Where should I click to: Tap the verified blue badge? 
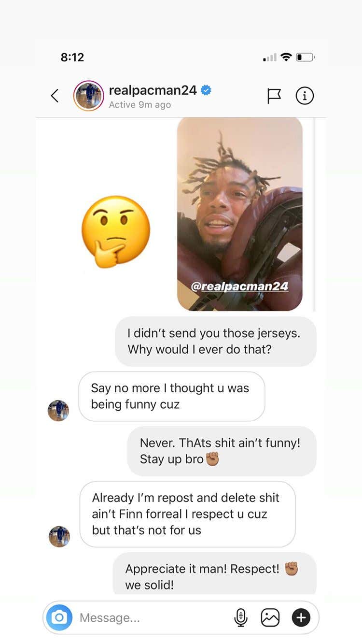pyautogui.click(x=206, y=90)
